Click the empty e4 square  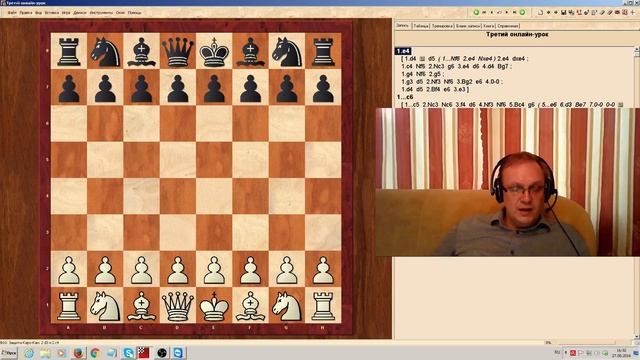click(214, 196)
